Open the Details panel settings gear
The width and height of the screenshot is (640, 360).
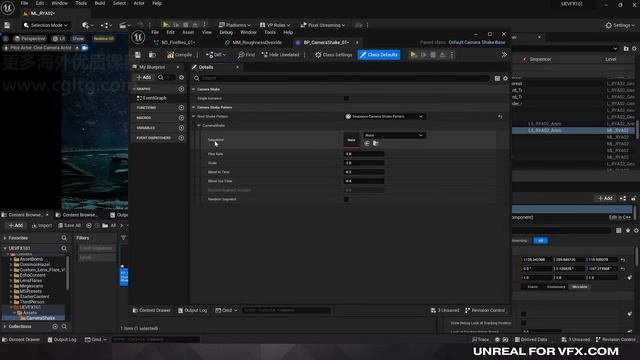click(x=505, y=78)
